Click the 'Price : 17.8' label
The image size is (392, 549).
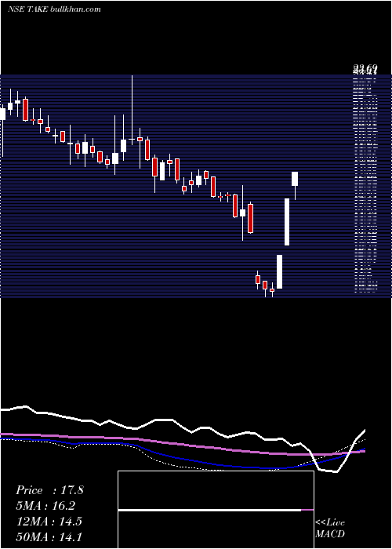(49, 490)
